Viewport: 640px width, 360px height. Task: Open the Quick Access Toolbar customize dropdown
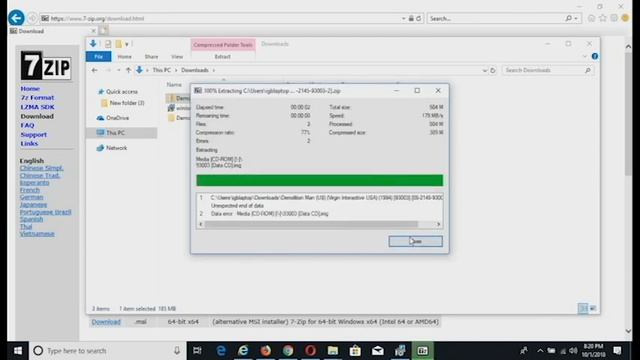[127, 44]
